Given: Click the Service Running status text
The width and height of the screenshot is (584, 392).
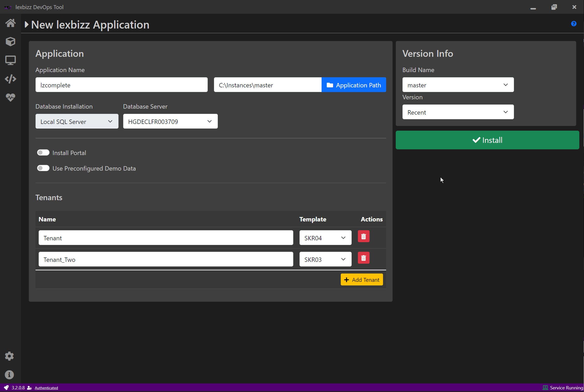Looking at the screenshot, I should pos(567,388).
